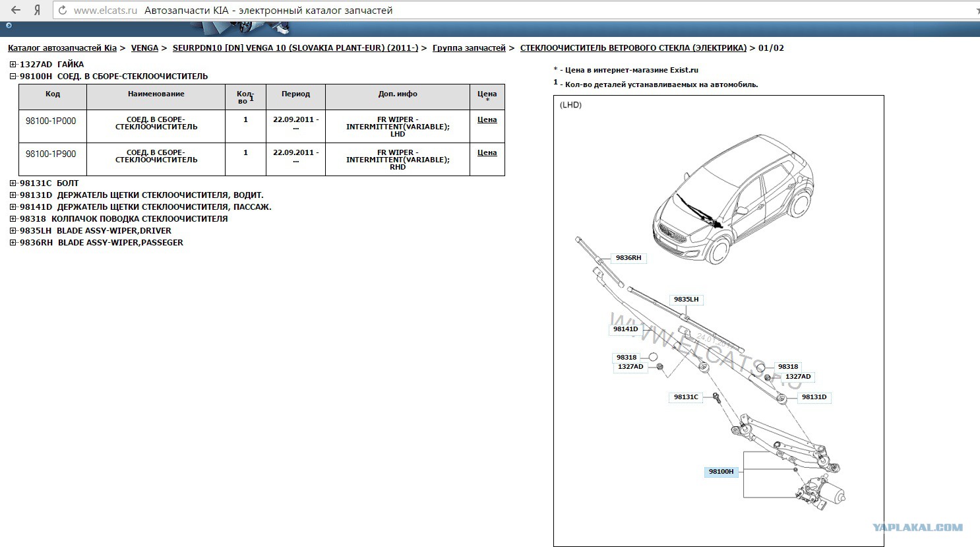Open SEURPDN10 [DN] VENGA 10 breadcrumb
This screenshot has width=980, height=547.
pos(295,48)
